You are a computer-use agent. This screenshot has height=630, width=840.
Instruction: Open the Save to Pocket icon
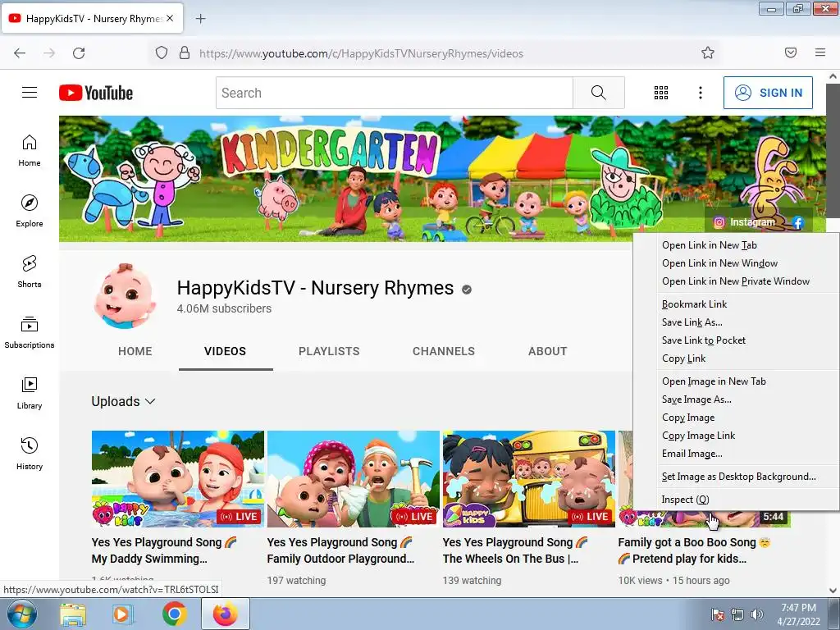click(791, 52)
